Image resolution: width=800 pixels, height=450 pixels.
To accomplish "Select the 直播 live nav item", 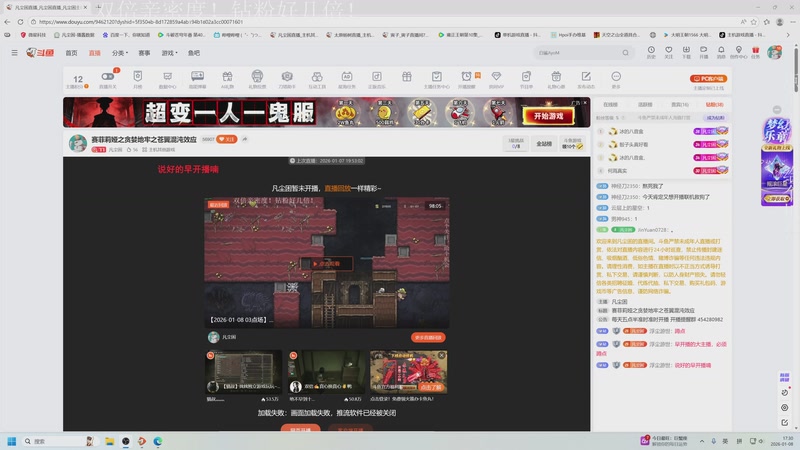I will pyautogui.click(x=95, y=53).
